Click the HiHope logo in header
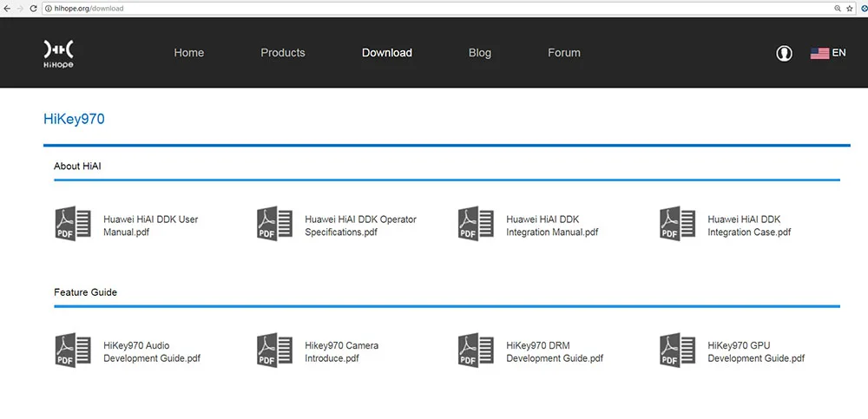868x419 pixels. [x=59, y=54]
